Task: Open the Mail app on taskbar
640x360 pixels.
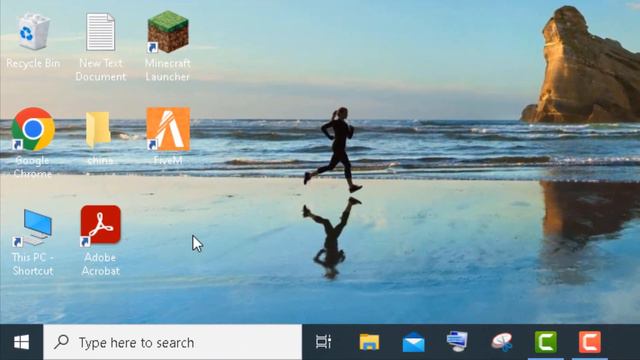Action: [x=413, y=342]
